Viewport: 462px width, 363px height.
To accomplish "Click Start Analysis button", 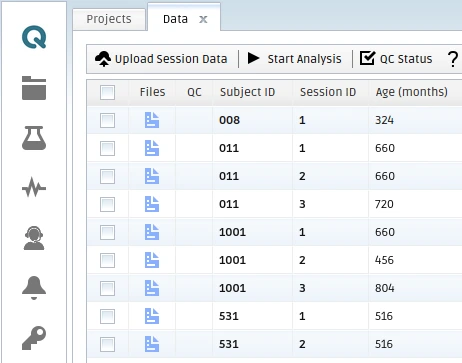I will point(295,59).
